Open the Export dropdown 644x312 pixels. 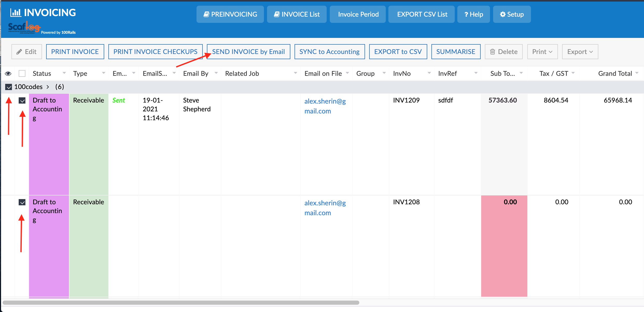[x=580, y=52]
